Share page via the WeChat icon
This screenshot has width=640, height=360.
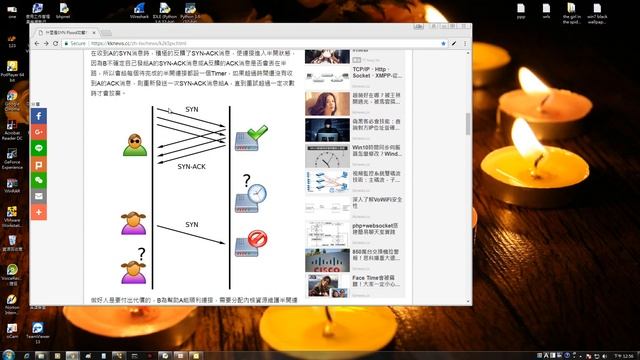click(39, 180)
